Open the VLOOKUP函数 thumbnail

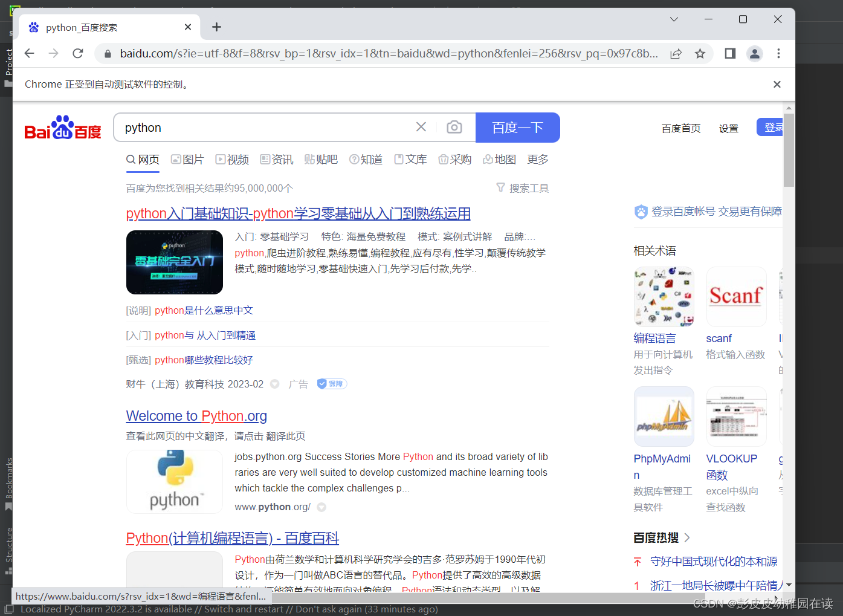[x=736, y=417]
